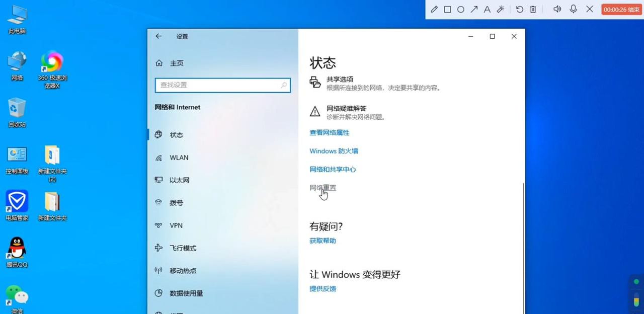
Task: Toggle the microphone on or off
Action: tap(574, 9)
